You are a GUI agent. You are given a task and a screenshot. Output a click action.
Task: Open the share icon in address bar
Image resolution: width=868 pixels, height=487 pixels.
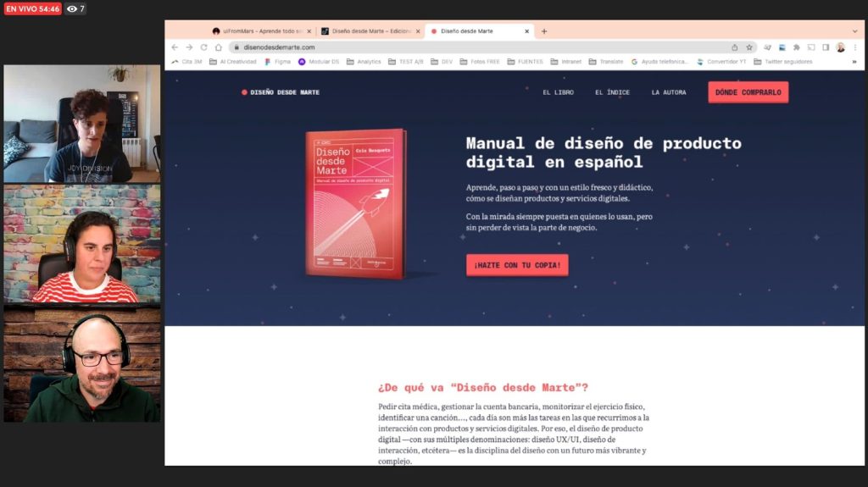(x=735, y=47)
